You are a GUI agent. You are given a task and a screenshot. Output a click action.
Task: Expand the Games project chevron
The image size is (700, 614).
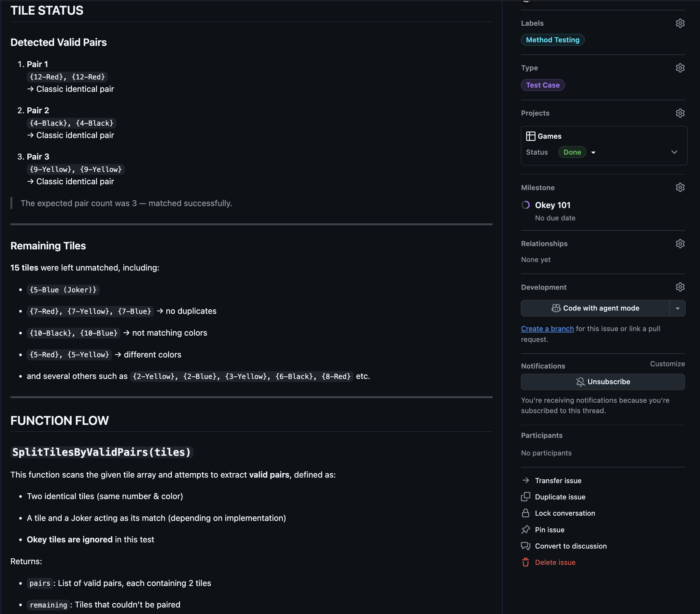click(x=674, y=152)
